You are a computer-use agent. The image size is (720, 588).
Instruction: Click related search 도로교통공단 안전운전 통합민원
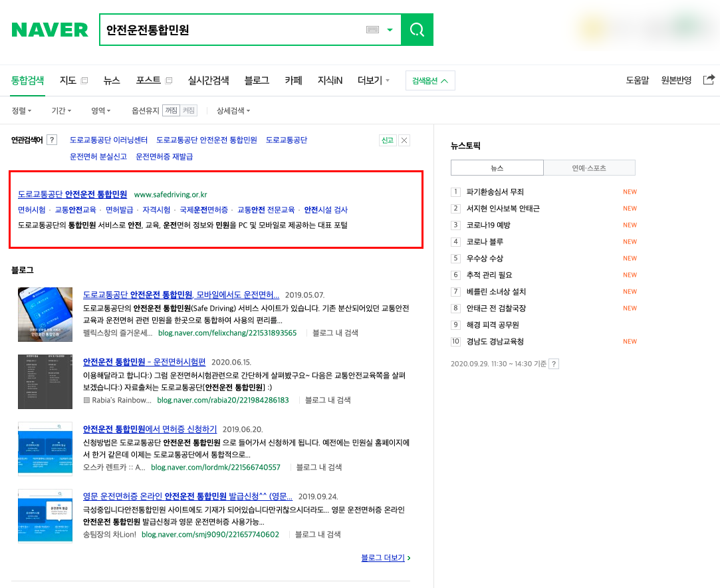click(x=207, y=140)
